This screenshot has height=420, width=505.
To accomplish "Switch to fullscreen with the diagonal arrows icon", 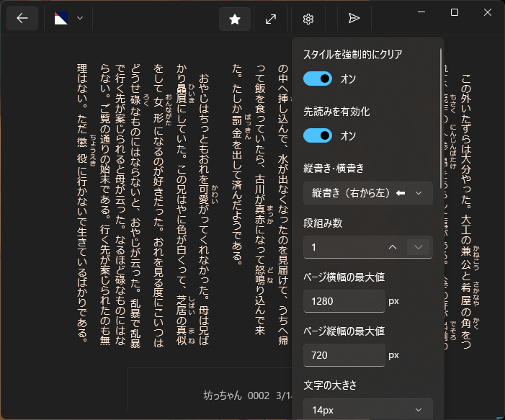I will (271, 19).
